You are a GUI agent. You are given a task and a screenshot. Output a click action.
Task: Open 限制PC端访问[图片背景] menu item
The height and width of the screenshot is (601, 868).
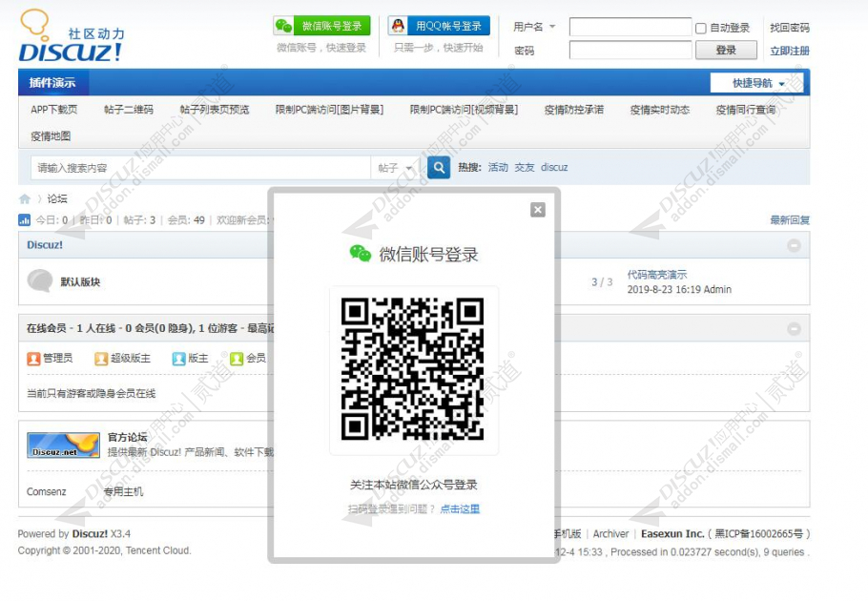point(329,110)
